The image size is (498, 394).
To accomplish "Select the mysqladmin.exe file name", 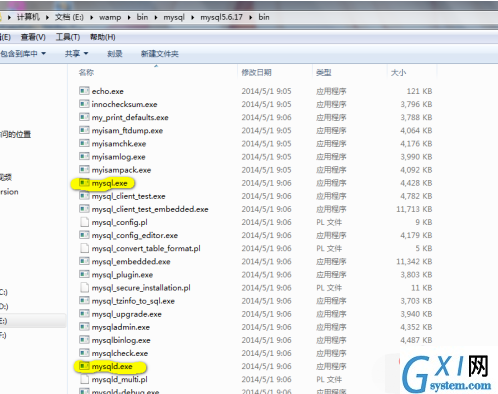I will 121,327.
